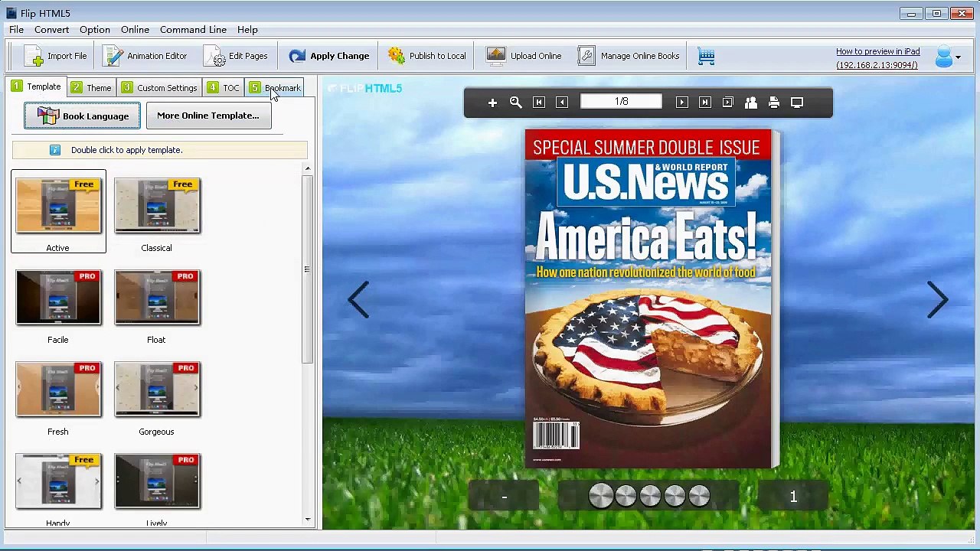Click the minus button below the book
The height and width of the screenshot is (551, 980).
[504, 497]
